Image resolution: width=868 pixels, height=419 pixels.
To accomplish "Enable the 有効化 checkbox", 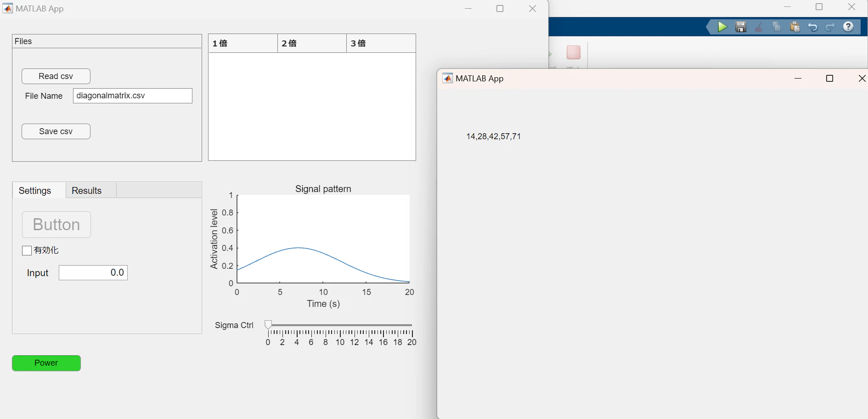I will (27, 250).
